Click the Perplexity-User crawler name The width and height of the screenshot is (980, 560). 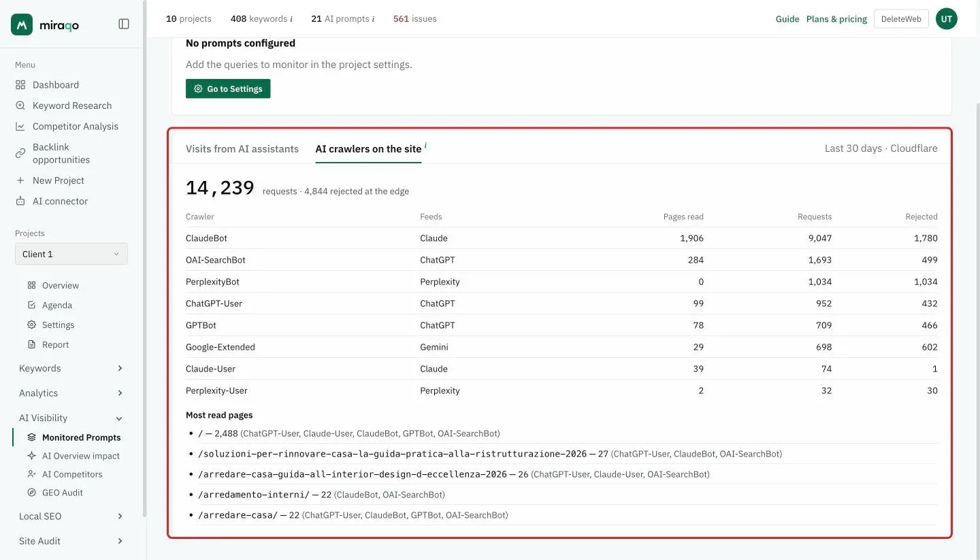pos(216,391)
